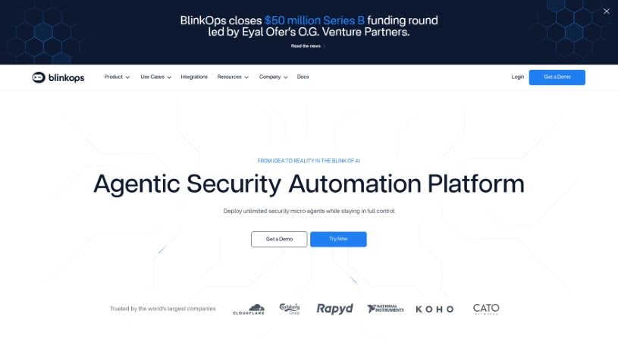Expand the Resources menu chevron
The width and height of the screenshot is (618, 364).
click(x=246, y=77)
